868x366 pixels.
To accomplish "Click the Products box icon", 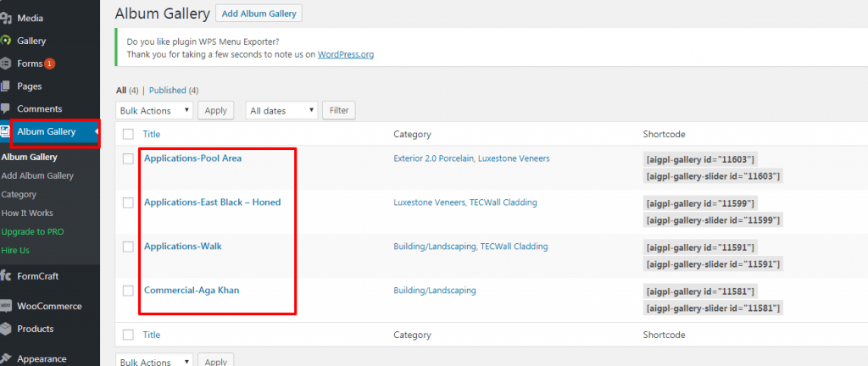I will (5, 329).
